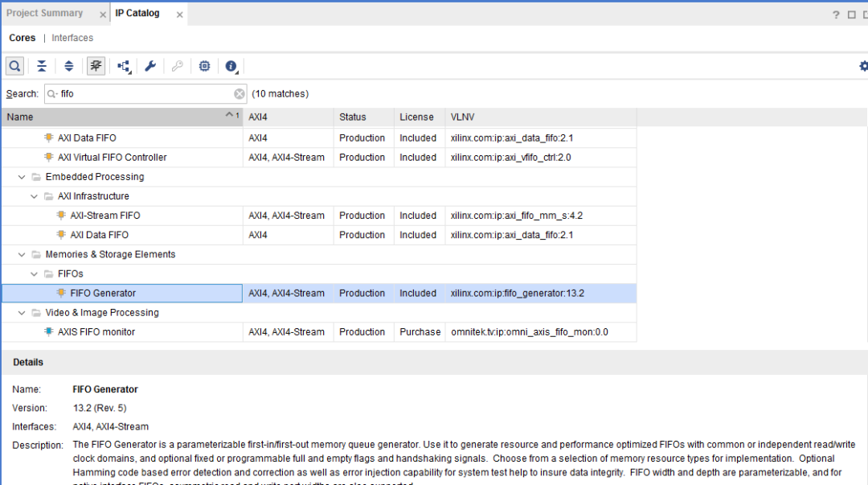The image size is (868, 485).
Task: Open the hierarchy view options icon
Action: pos(124,67)
